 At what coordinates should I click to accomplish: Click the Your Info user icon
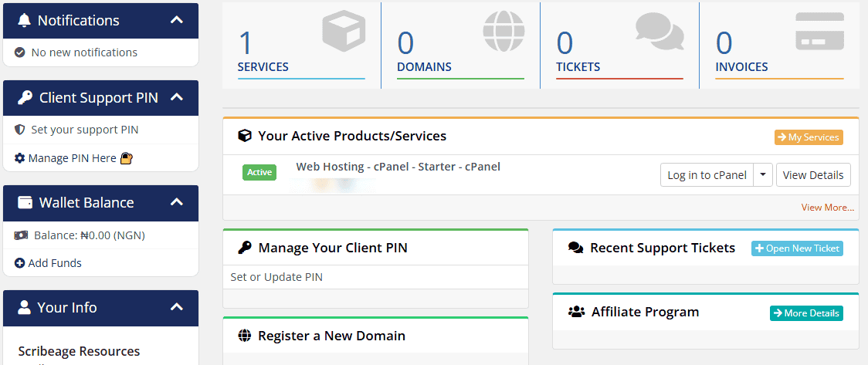(x=24, y=307)
